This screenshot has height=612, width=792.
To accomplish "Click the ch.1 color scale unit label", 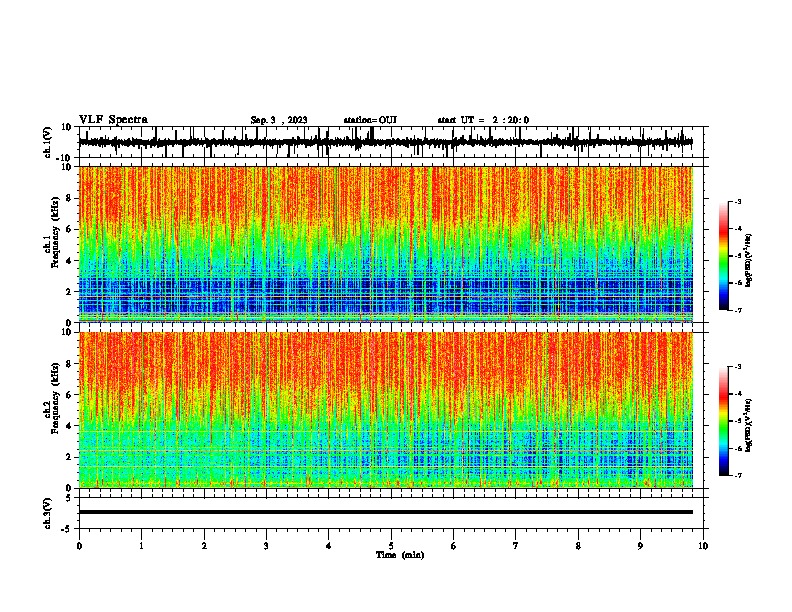I will pos(749,261).
